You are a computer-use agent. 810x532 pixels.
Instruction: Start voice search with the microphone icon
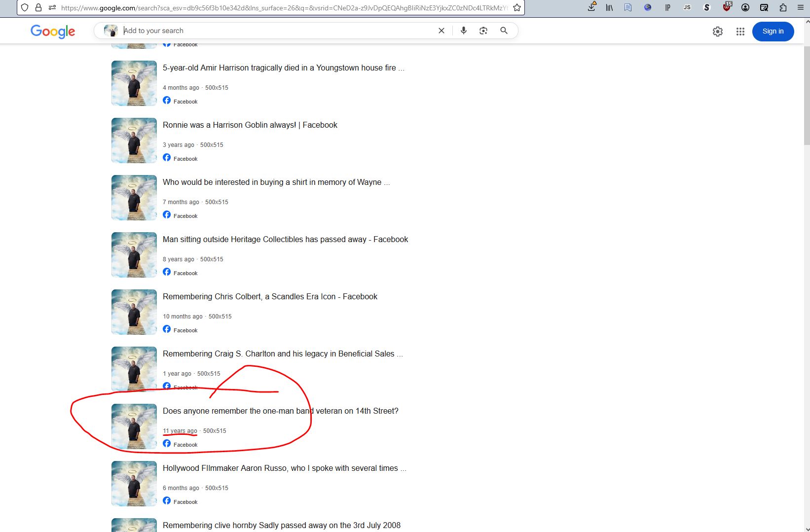click(x=464, y=31)
